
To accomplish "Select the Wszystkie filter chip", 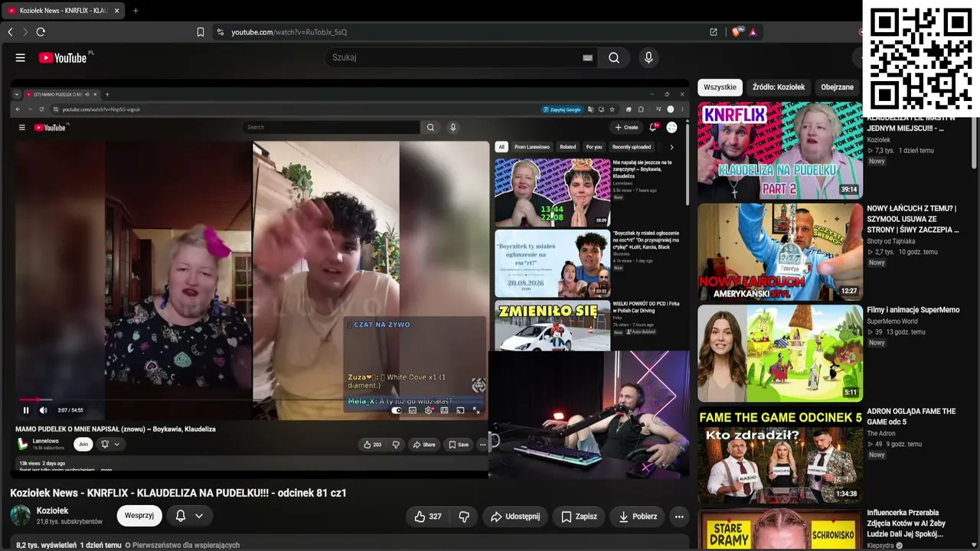I will (720, 87).
